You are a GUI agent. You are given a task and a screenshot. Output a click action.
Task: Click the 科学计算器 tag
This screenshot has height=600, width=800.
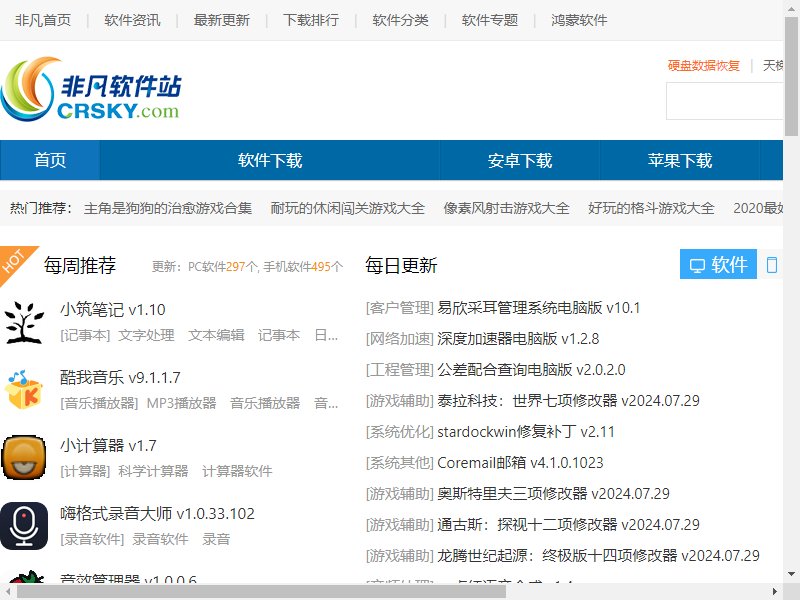click(154, 471)
